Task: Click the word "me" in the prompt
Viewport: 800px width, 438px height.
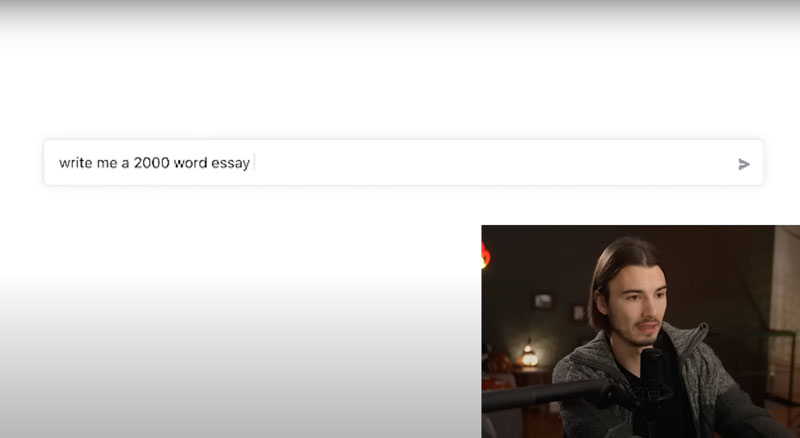Action: click(107, 163)
